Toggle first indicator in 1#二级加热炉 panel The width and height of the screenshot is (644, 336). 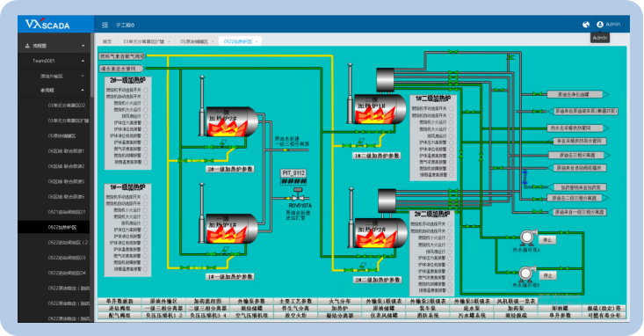point(451,109)
